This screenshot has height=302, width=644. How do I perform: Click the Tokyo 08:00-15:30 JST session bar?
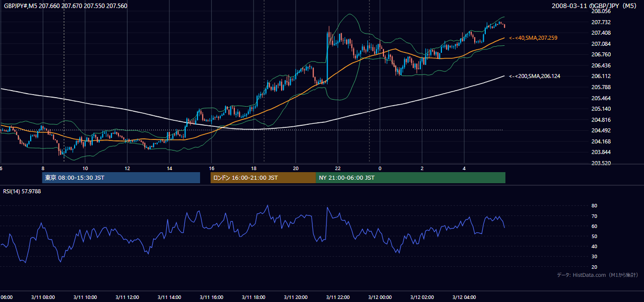121,178
